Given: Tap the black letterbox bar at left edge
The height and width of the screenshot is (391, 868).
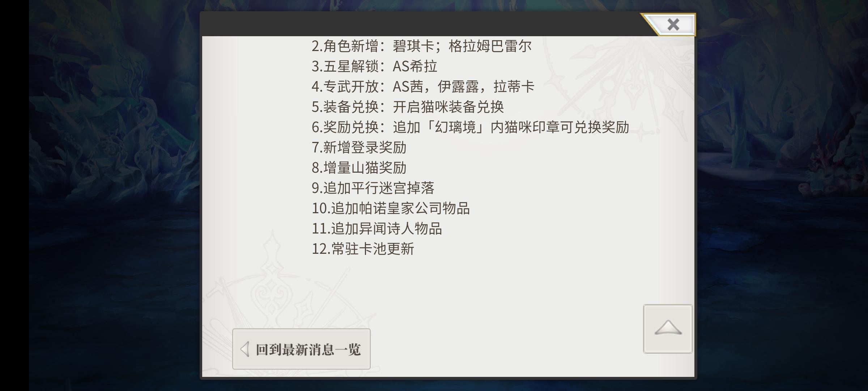Looking at the screenshot, I should [x=14, y=195].
